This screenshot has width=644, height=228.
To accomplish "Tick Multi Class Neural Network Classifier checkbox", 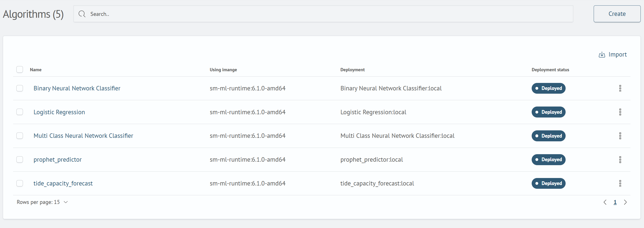I will (20, 136).
